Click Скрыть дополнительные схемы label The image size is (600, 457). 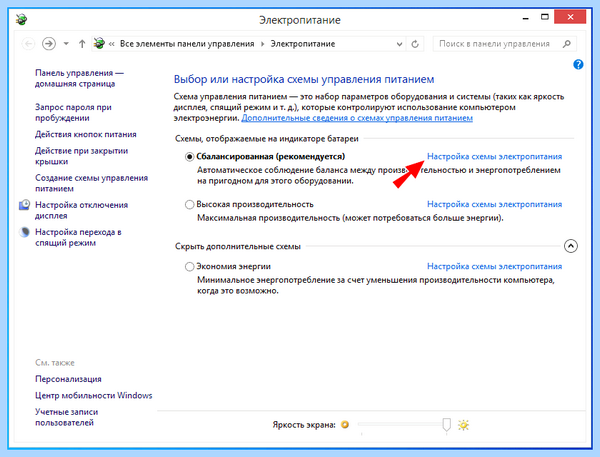click(238, 246)
